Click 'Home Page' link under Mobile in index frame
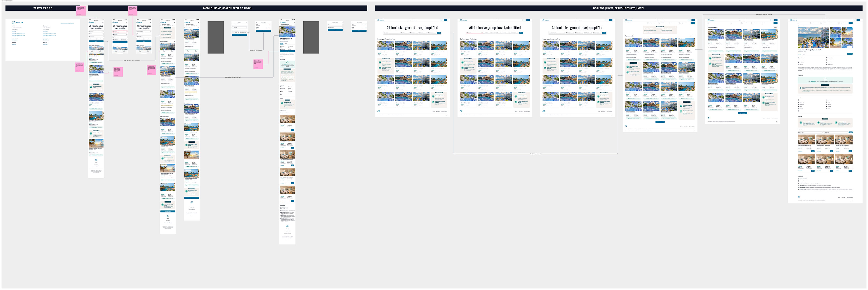The width and height of the screenshot is (868, 290). [14, 31]
